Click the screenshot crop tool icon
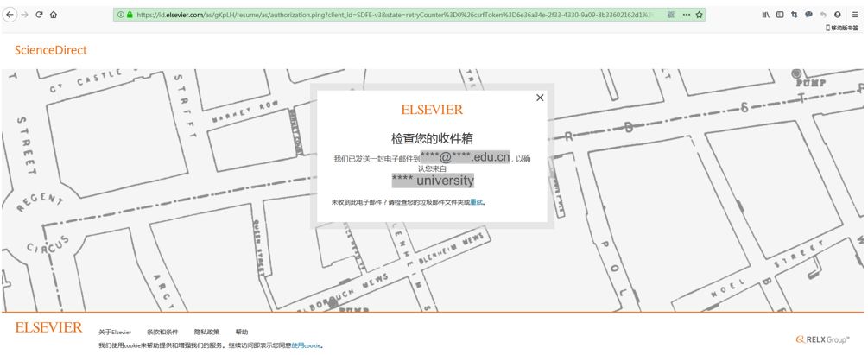 (x=795, y=15)
